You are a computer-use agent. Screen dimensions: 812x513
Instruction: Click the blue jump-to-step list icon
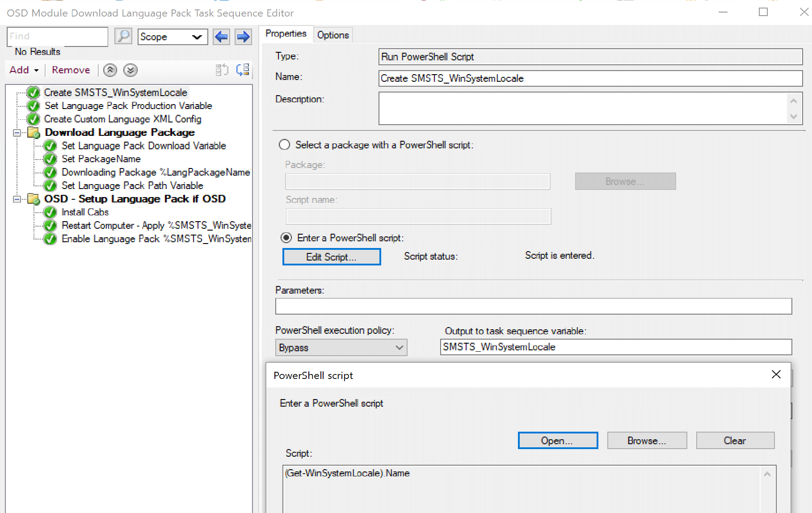point(243,70)
